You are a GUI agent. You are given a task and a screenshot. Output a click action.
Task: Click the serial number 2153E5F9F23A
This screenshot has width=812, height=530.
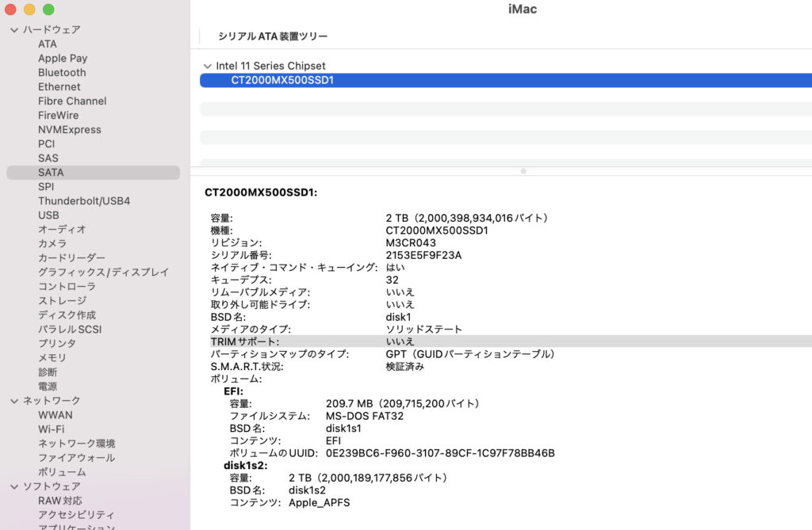(423, 255)
